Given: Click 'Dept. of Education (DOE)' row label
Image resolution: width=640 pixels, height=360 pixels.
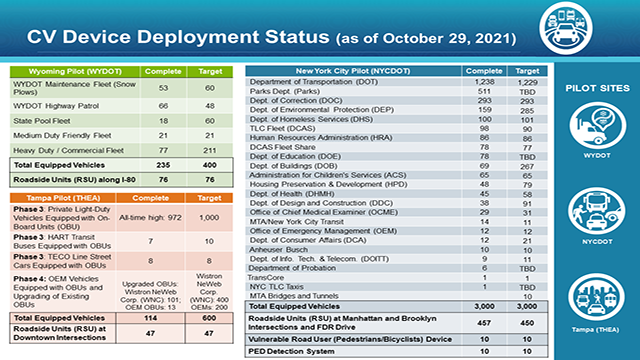Looking at the screenshot, I should 295,156.
